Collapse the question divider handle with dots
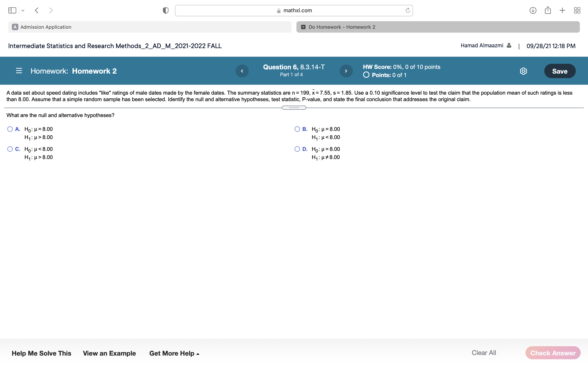This screenshot has height=367, width=588. tap(294, 107)
